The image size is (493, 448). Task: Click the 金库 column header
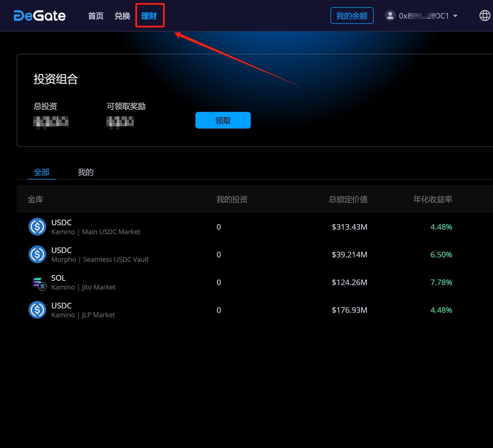[35, 199]
